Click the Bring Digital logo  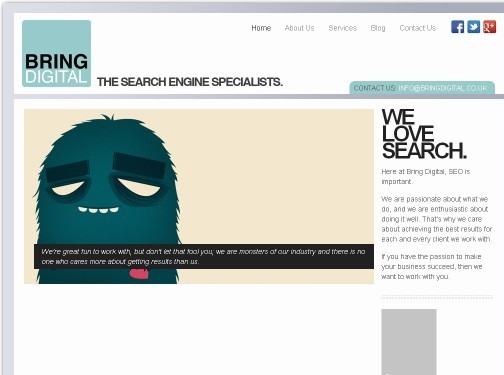tap(56, 53)
